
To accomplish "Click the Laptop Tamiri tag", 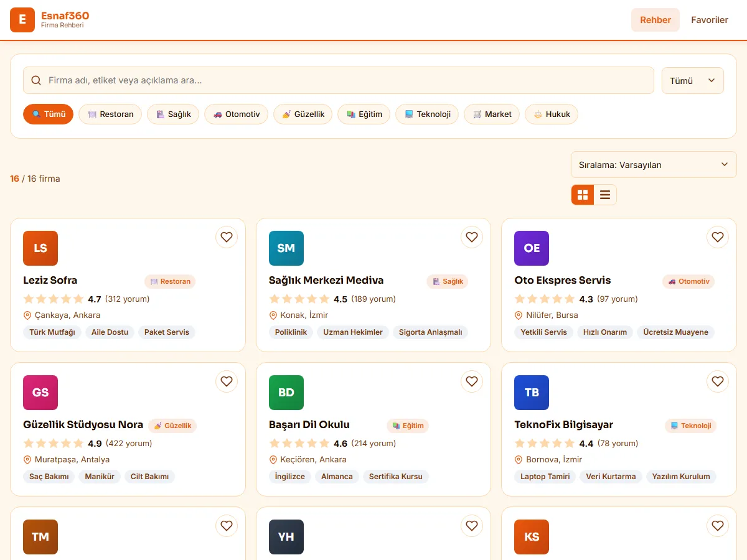I will 545,477.
